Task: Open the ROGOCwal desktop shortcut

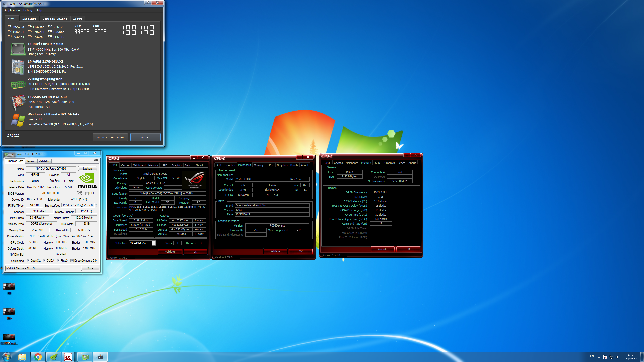Action: pyautogui.click(x=9, y=339)
